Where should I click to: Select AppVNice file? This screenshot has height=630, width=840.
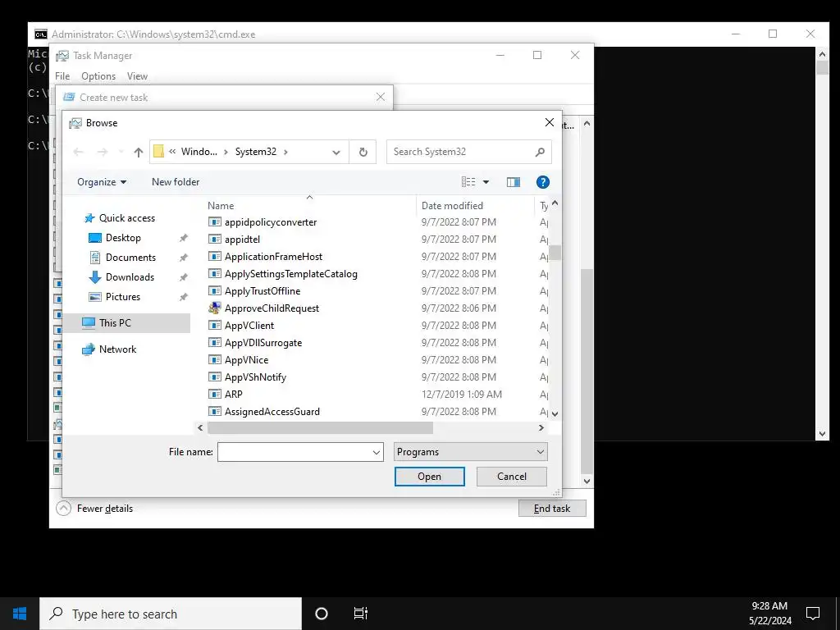(x=246, y=360)
